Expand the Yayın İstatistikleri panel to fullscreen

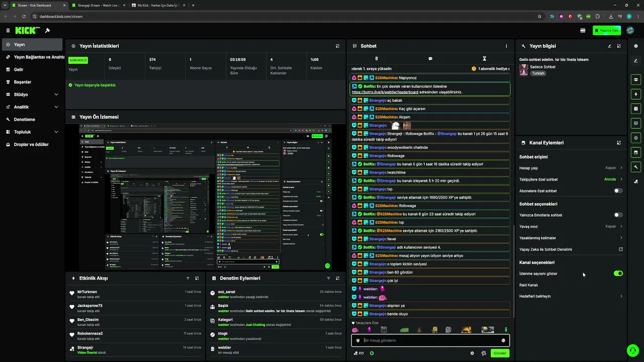tap(338, 46)
